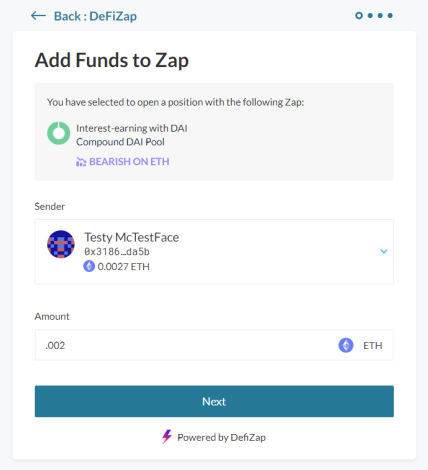Select the last step indicator dot
Screen dimensions: 428x470
click(390, 15)
